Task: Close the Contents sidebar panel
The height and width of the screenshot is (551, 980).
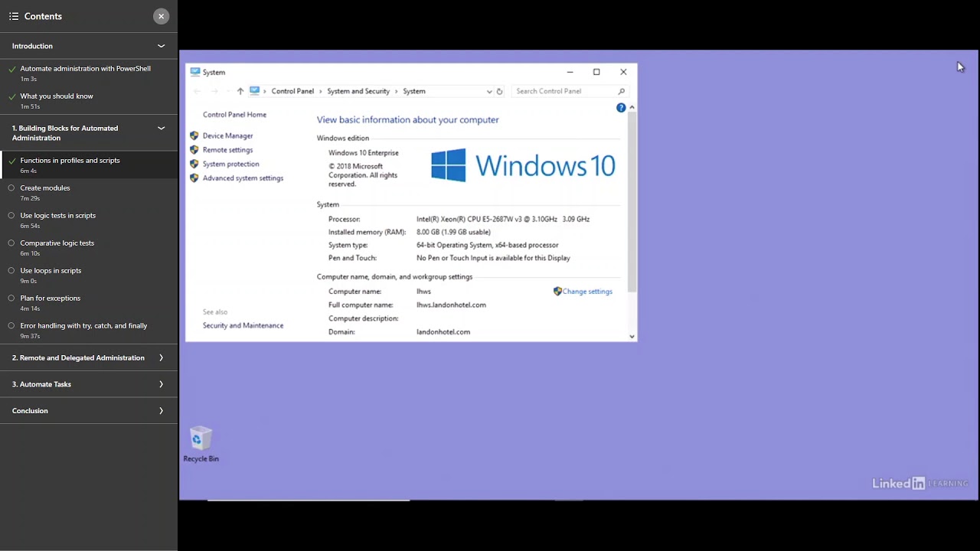Action: pos(161,16)
